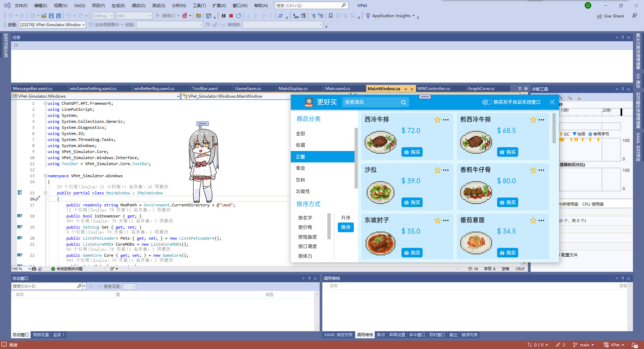Open the 调试(D) menu
This screenshot has height=349, width=644.
coord(139,6)
